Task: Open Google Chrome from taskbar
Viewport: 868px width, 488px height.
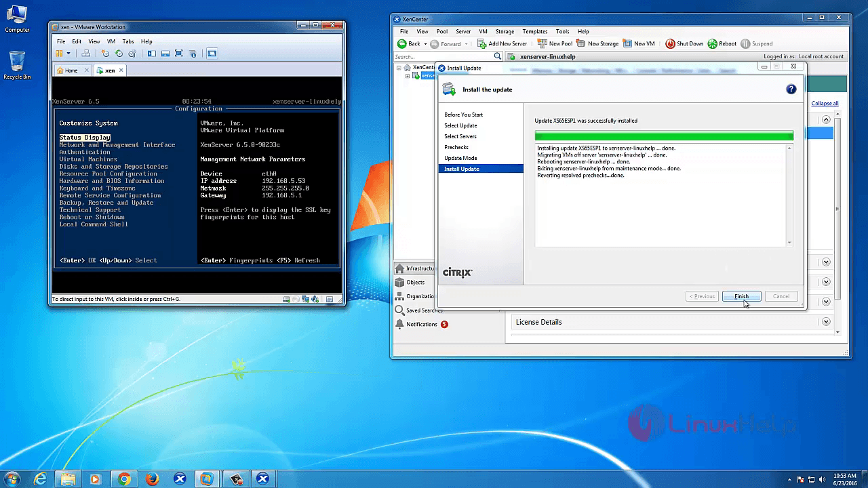Action: 123,479
